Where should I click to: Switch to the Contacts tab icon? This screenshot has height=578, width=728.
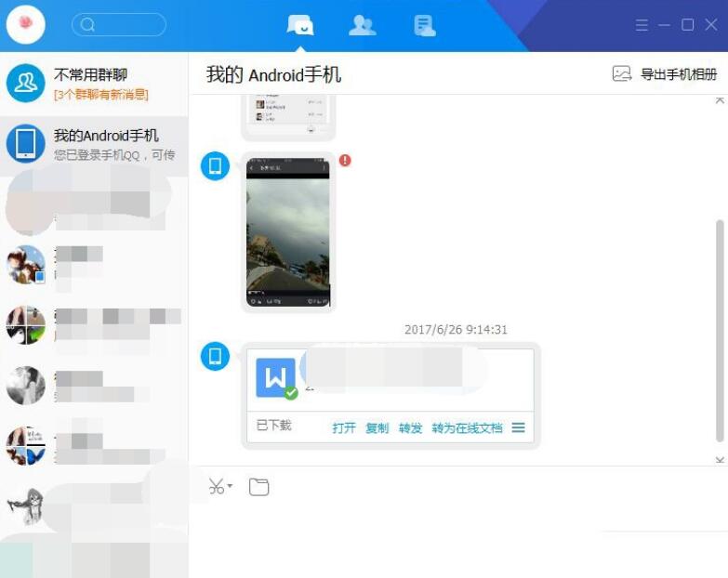pos(363,25)
